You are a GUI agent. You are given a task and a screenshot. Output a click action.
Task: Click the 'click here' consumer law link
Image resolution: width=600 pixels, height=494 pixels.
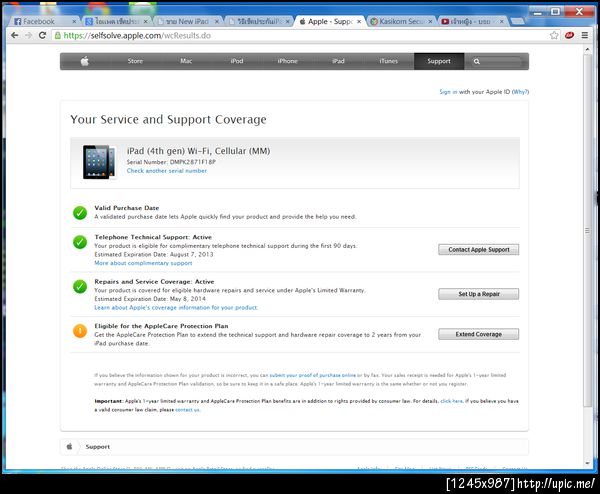pyautogui.click(x=452, y=401)
